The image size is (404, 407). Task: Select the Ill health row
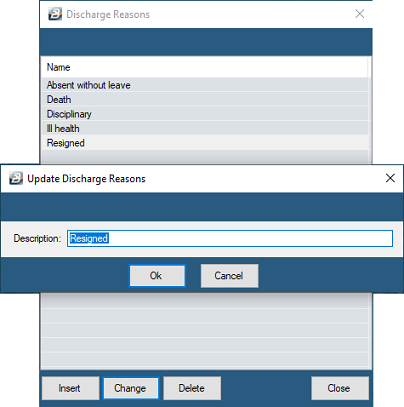point(205,128)
